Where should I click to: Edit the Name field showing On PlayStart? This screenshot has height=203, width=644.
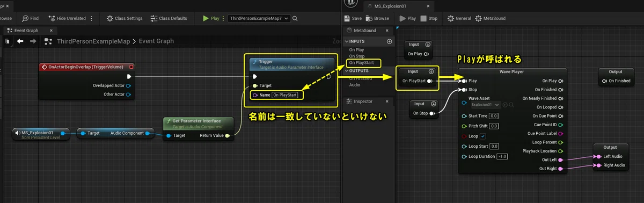tap(284, 95)
